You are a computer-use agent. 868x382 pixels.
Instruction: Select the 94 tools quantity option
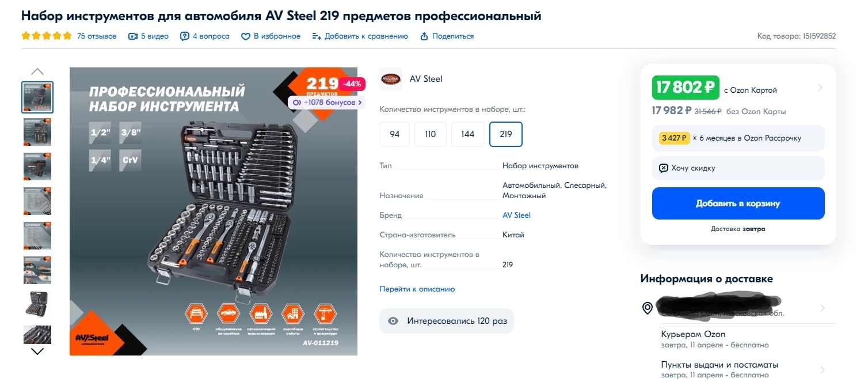tap(394, 134)
